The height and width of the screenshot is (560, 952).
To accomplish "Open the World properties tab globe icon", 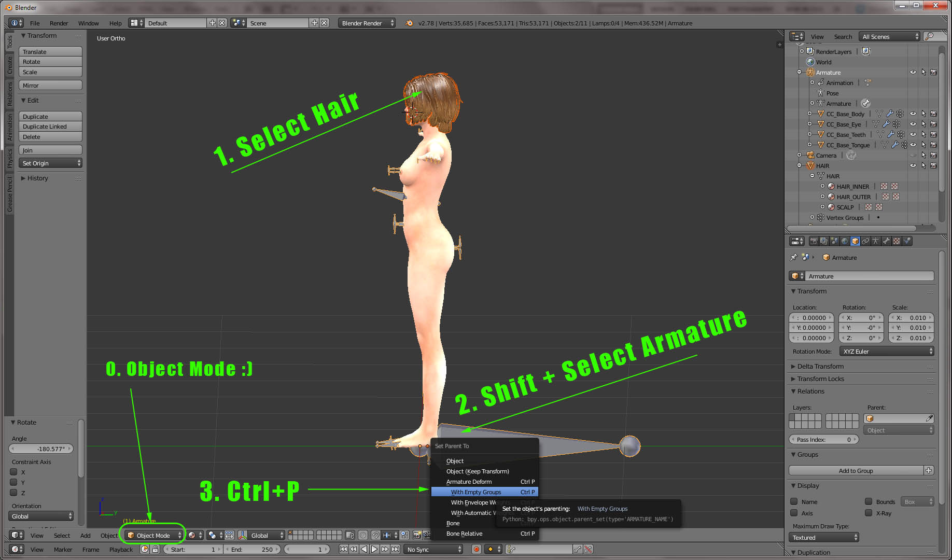I will tap(845, 241).
